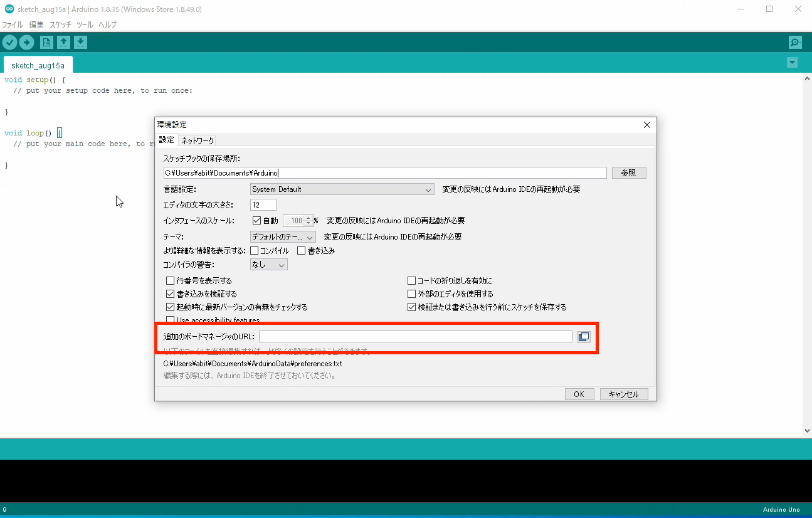Open the ファイル menu

tap(12, 25)
